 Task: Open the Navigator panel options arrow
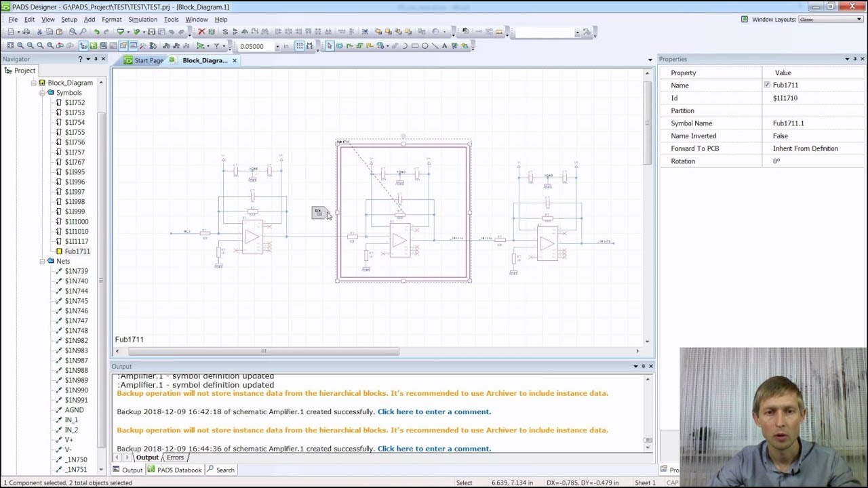click(88, 59)
